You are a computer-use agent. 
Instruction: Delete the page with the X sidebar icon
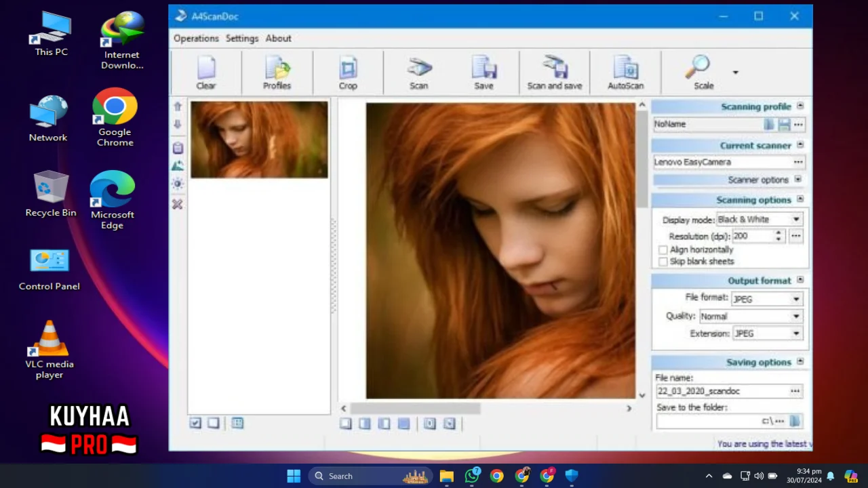pos(178,204)
